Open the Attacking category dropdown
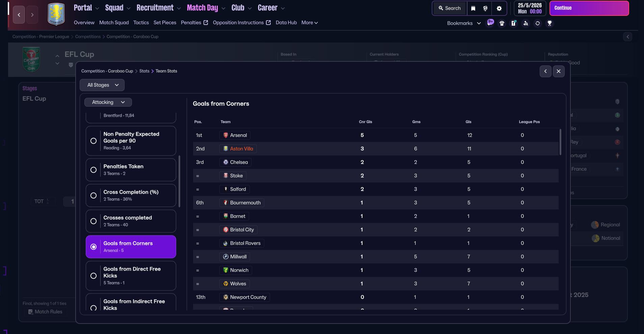Image resolution: width=644 pixels, height=334 pixels. pyautogui.click(x=108, y=102)
